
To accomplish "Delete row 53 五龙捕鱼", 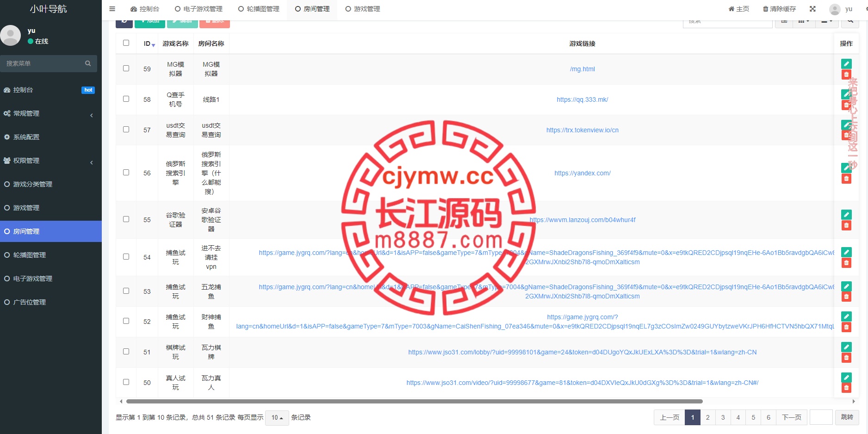I will [x=846, y=297].
